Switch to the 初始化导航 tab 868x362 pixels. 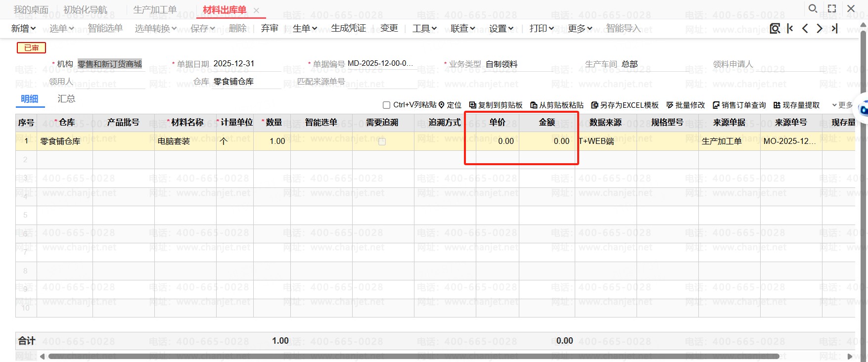click(85, 10)
